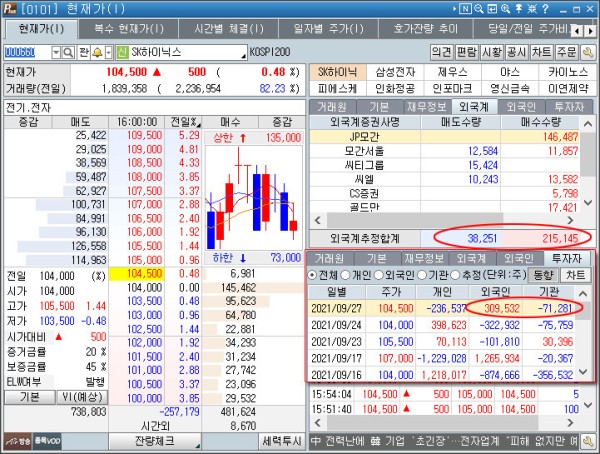Pin the window with the pushpin icon

pyautogui.click(x=519, y=8)
